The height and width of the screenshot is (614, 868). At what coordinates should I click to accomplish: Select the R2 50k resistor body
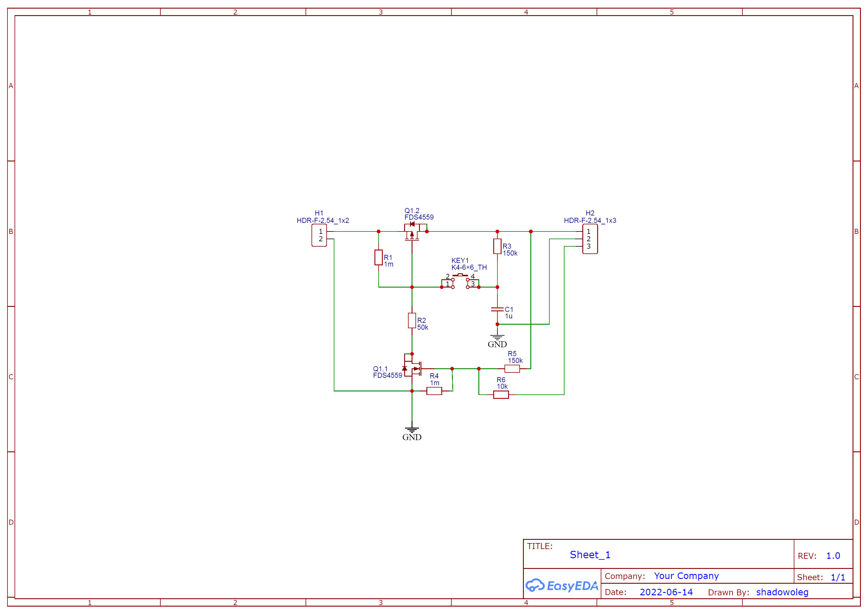(x=412, y=321)
